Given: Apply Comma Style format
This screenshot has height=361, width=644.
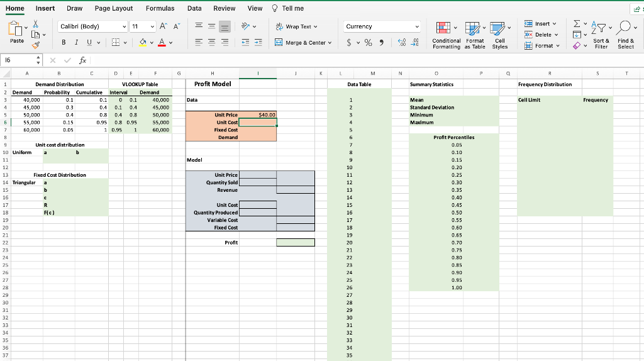Looking at the screenshot, I should pyautogui.click(x=382, y=42).
